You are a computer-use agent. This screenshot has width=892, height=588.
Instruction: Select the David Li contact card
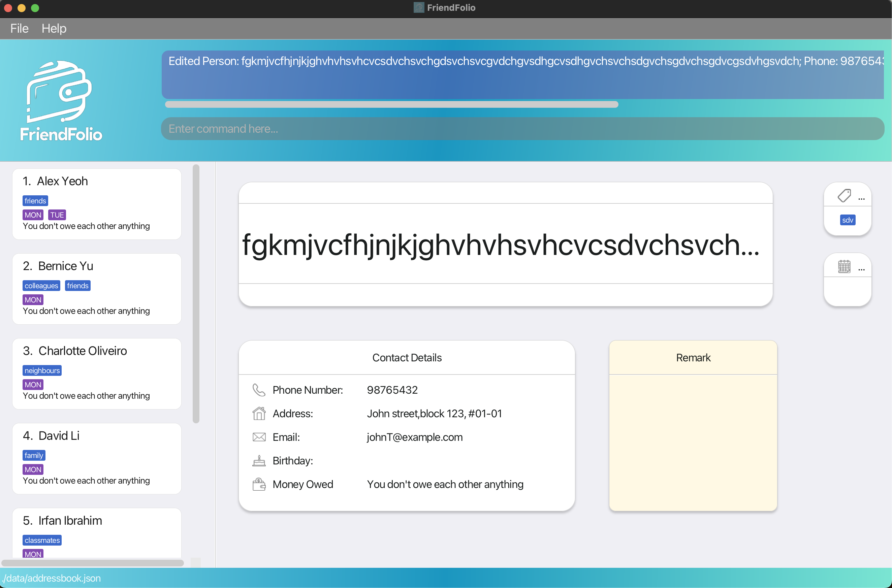96,458
